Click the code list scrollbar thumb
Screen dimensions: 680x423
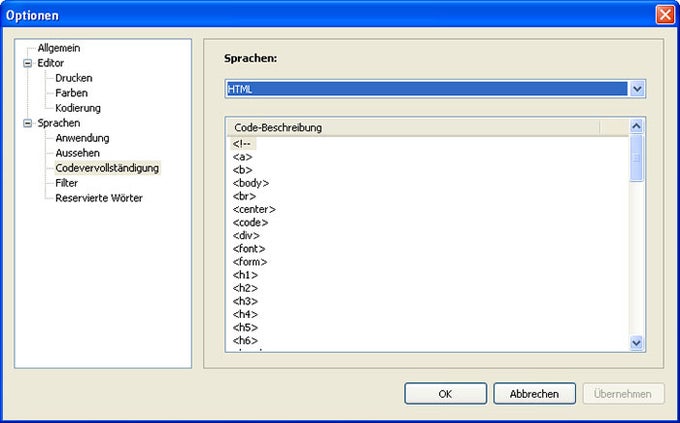[x=636, y=158]
